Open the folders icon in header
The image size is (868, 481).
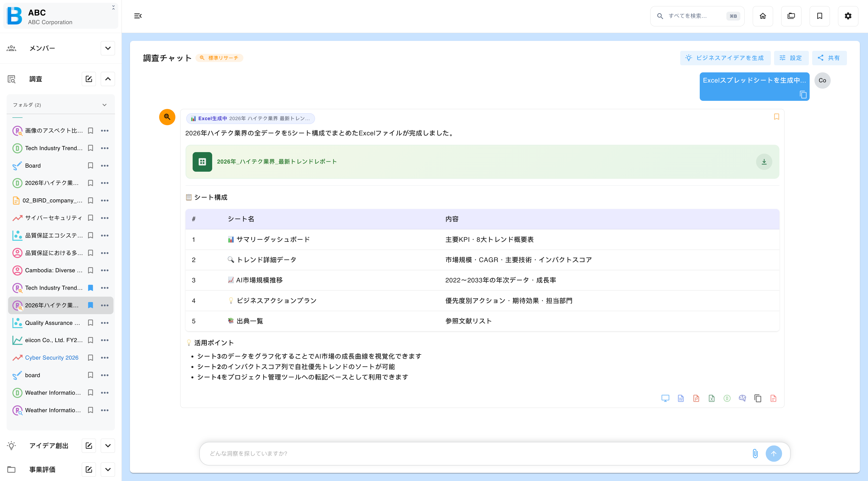pos(791,16)
